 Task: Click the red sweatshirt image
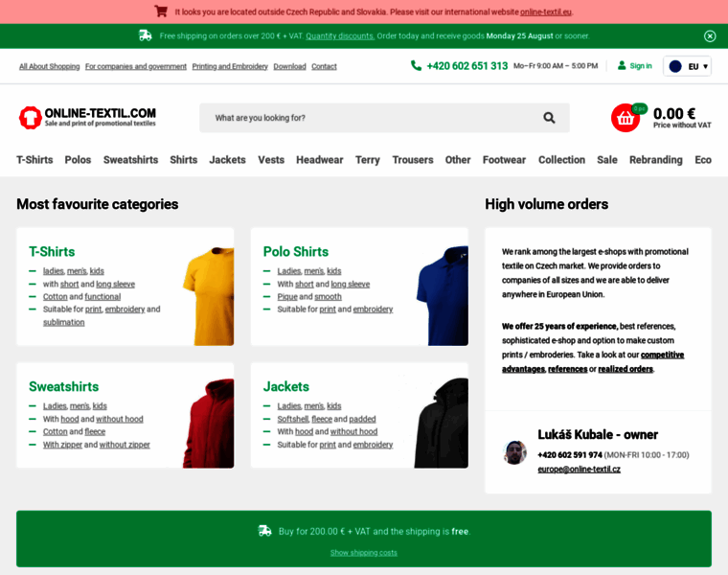[x=209, y=424]
